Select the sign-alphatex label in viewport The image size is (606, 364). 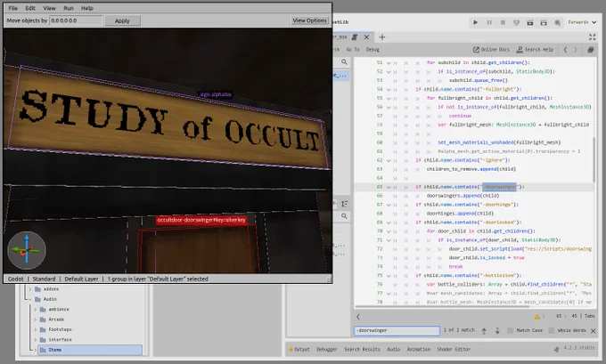(216, 94)
